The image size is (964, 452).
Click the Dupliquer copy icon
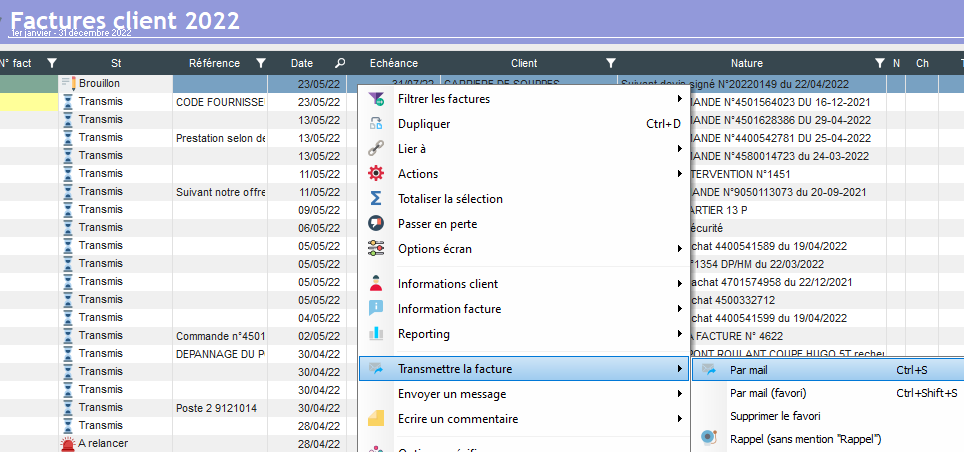pos(376,124)
